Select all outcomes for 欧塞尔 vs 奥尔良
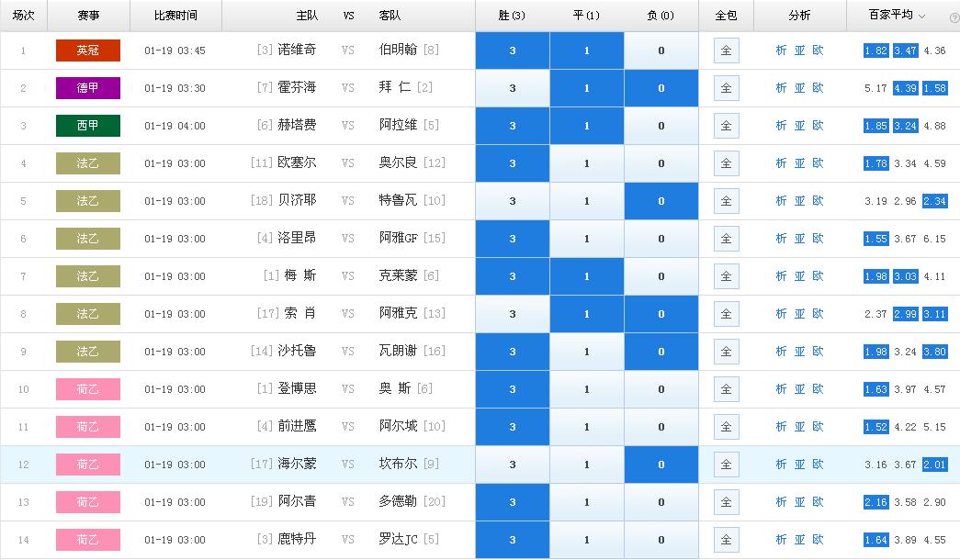The image size is (960, 560). coord(726,163)
